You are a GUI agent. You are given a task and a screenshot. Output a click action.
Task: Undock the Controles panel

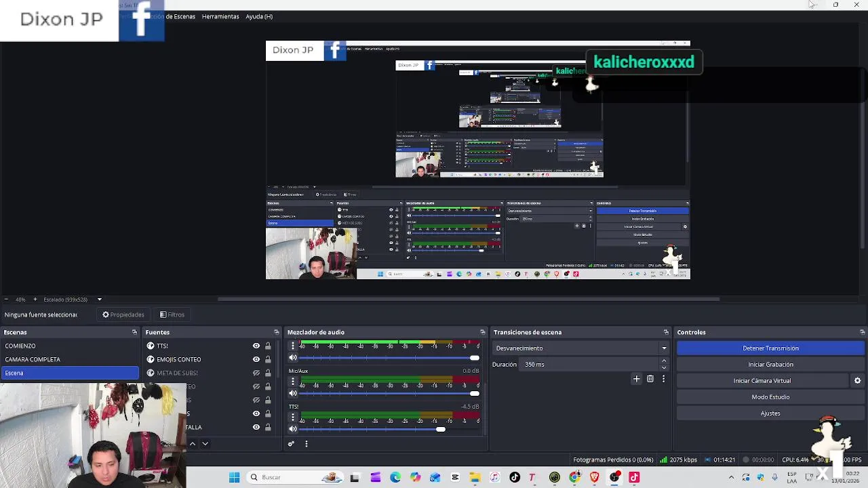click(x=862, y=332)
